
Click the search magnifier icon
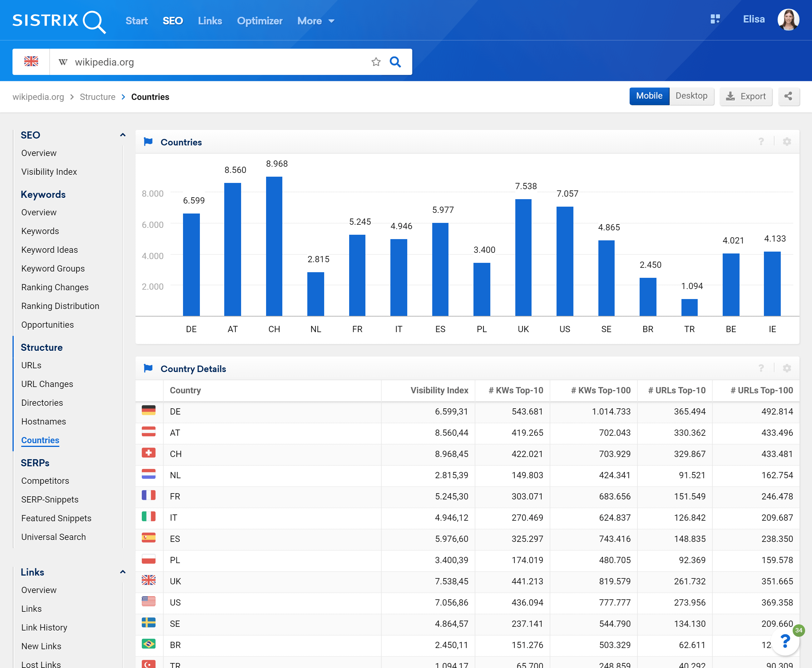tap(395, 61)
